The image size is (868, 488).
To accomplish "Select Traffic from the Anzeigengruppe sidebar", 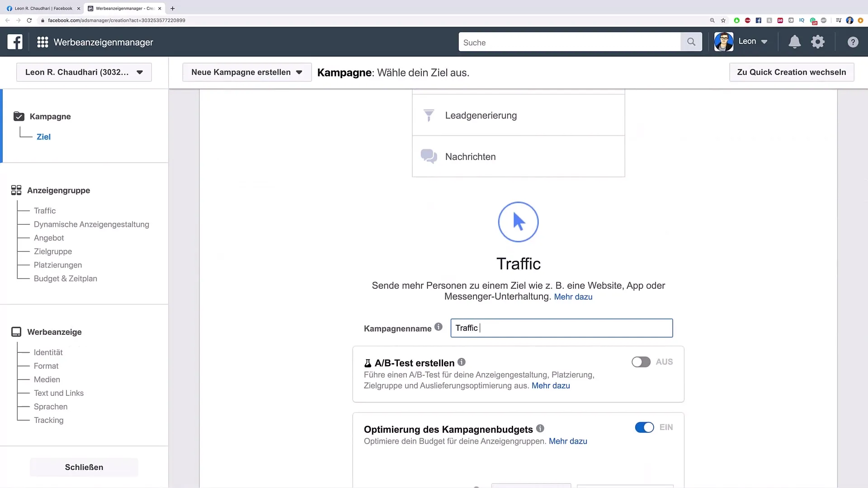I will [x=45, y=210].
